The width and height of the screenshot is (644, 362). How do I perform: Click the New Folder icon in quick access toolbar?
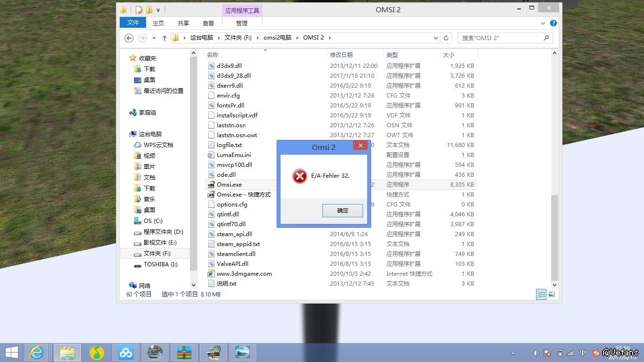149,9
